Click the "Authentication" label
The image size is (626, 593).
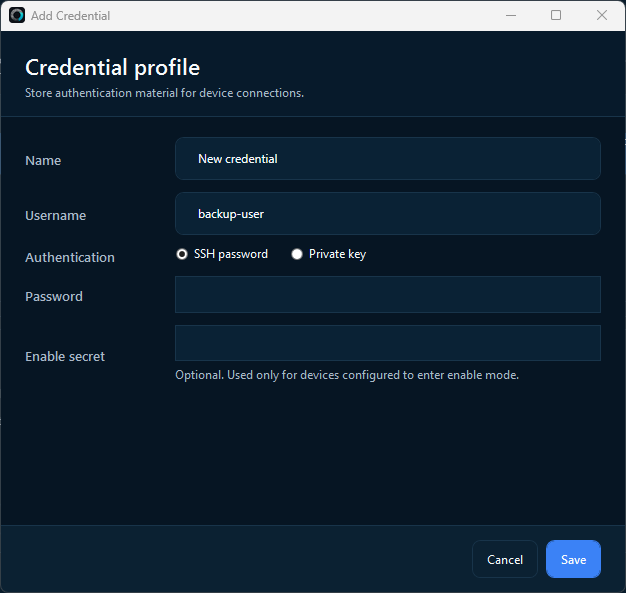click(70, 257)
